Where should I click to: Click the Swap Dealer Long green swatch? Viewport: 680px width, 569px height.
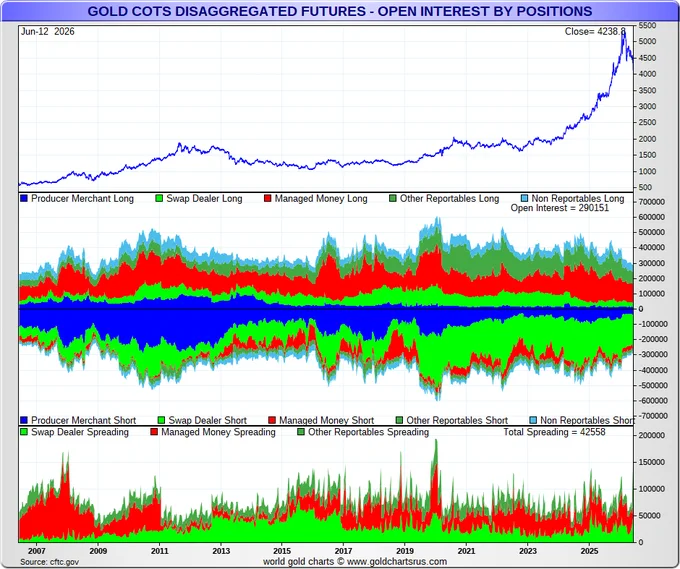coord(159,199)
